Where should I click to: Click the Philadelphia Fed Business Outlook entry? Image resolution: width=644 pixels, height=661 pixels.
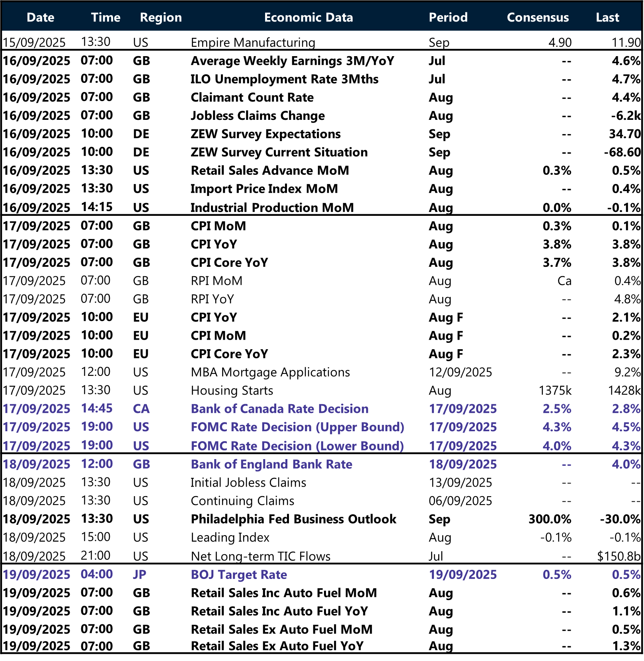[x=293, y=519]
